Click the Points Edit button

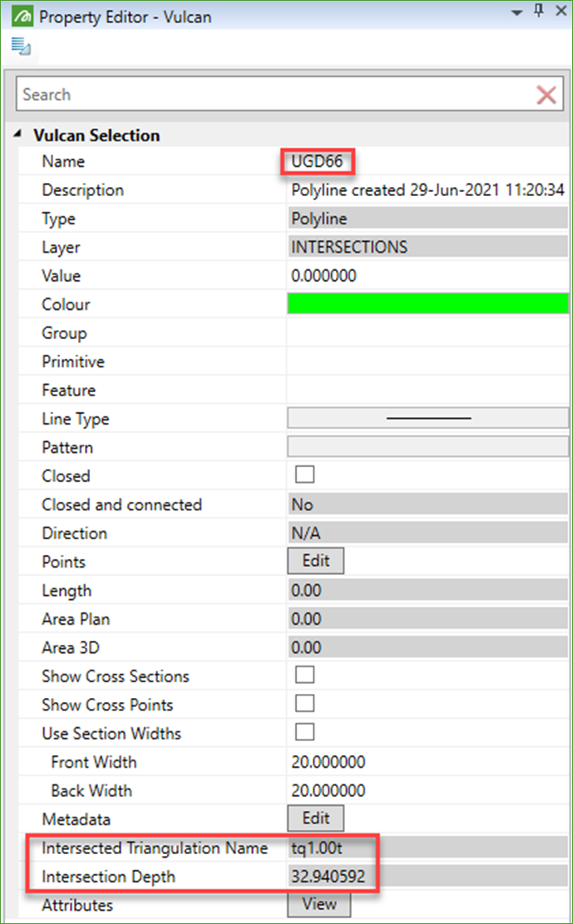[x=315, y=561]
